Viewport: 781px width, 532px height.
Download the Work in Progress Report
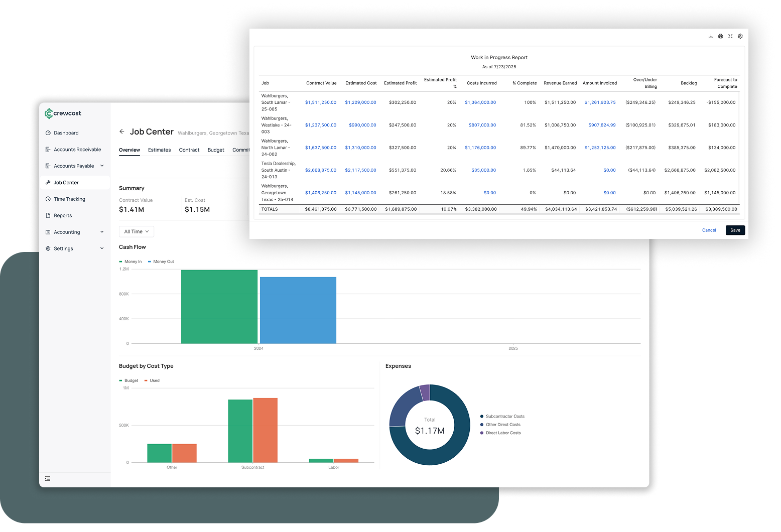pos(711,36)
